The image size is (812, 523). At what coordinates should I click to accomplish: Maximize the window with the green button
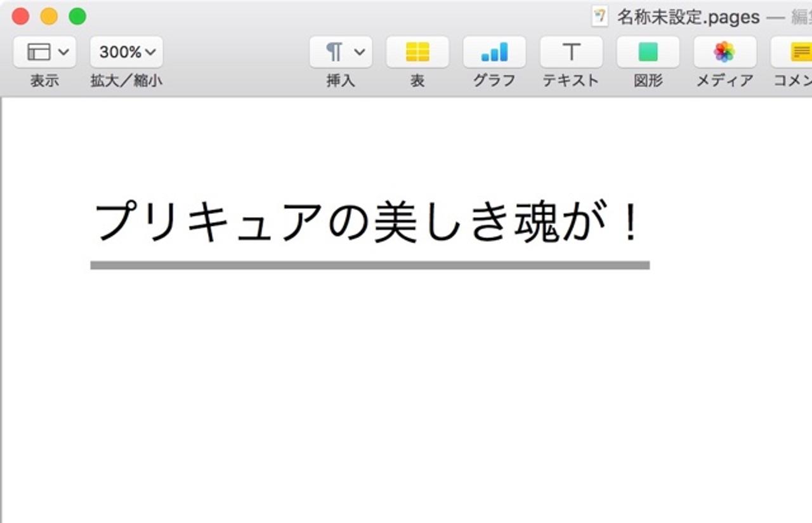coord(77,17)
